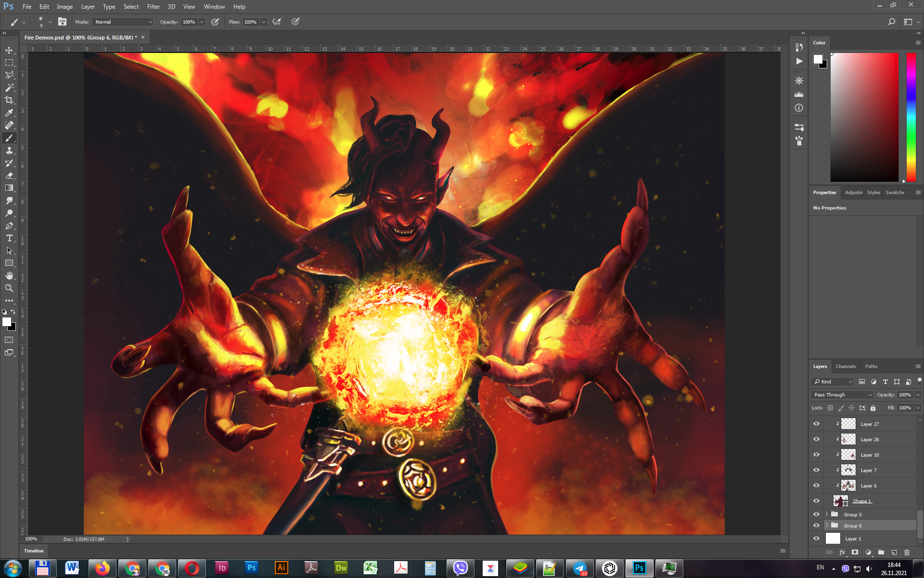Click the delete layer trash icon

(x=907, y=552)
